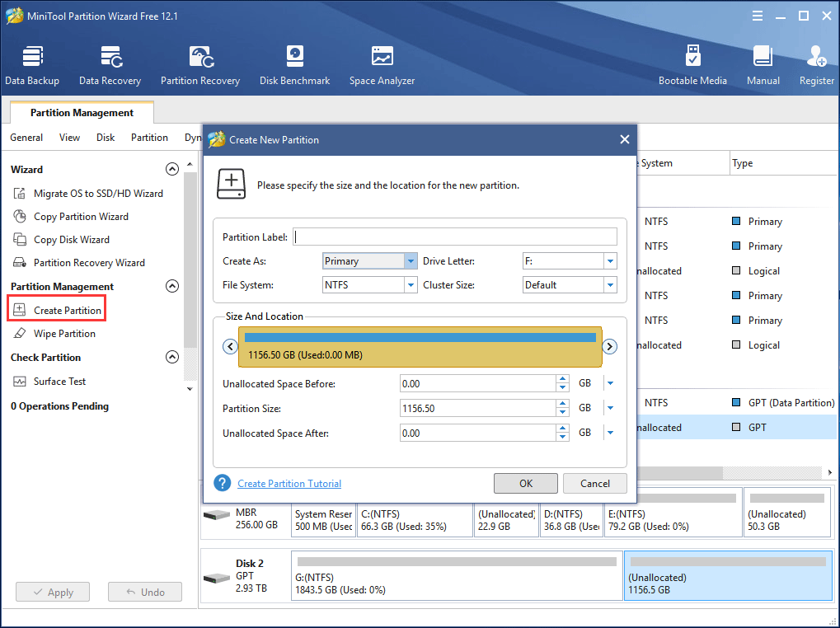Click inside the Partition Label field
Image resolution: width=840 pixels, height=628 pixels.
click(455, 237)
